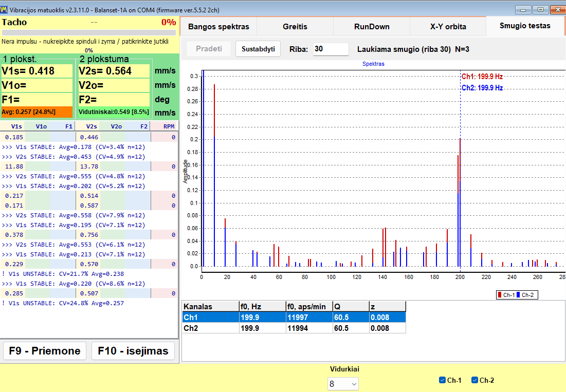Click the Tacho progress bar
Viewport: 566px width, 392px height.
[89, 33]
